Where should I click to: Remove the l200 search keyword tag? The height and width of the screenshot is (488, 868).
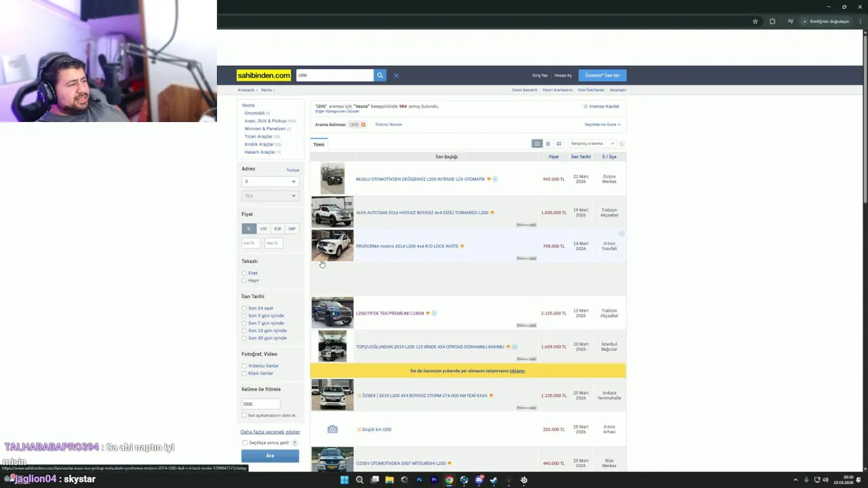(363, 125)
